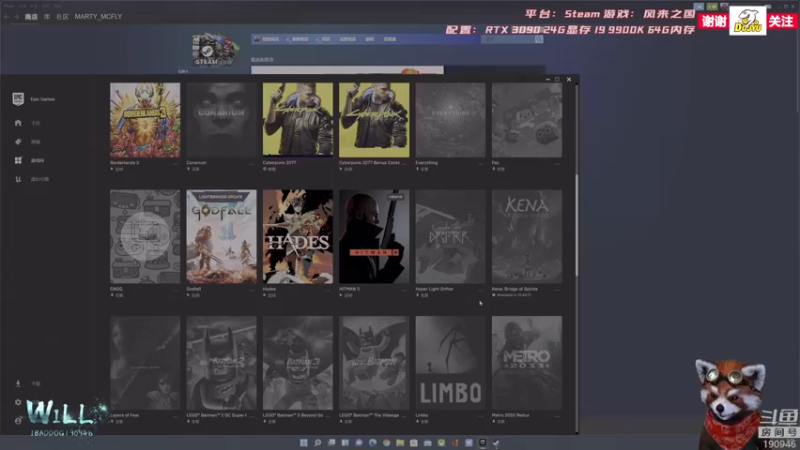
Task: Open the Xbox app from the taskbar
Action: [441, 442]
